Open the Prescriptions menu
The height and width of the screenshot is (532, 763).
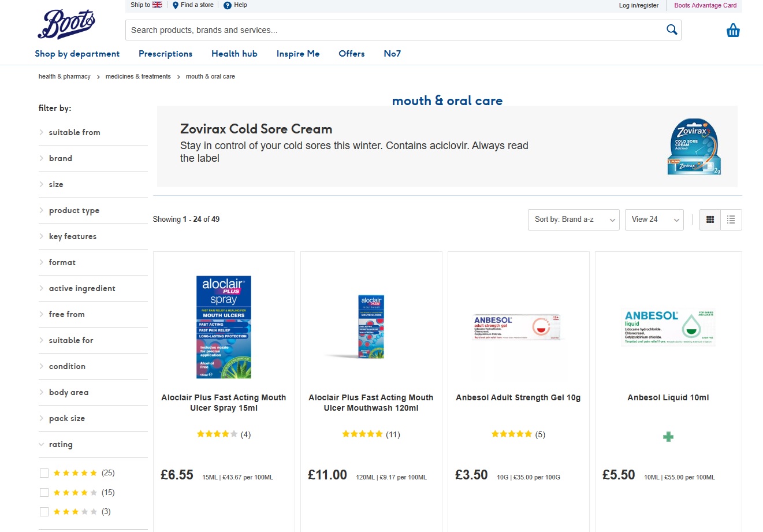pos(165,54)
